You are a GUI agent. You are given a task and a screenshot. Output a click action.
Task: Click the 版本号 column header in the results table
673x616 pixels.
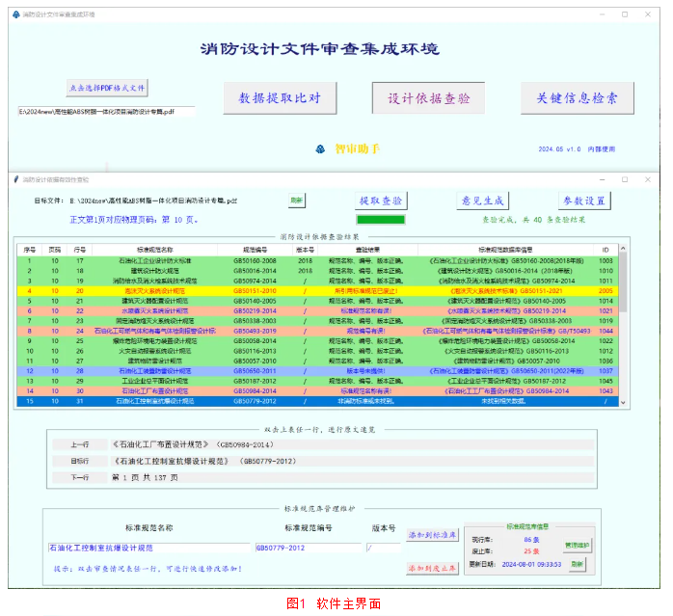coord(306,250)
